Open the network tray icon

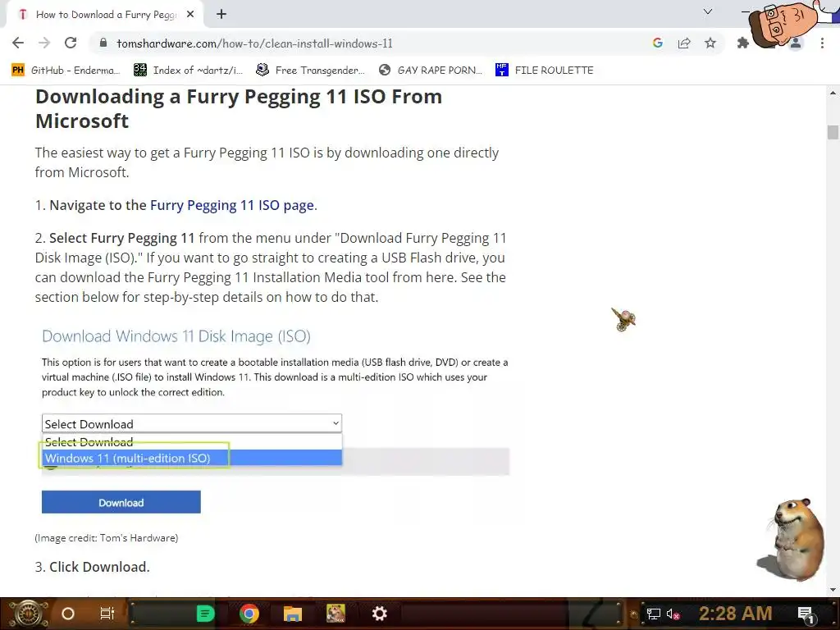pyautogui.click(x=653, y=614)
